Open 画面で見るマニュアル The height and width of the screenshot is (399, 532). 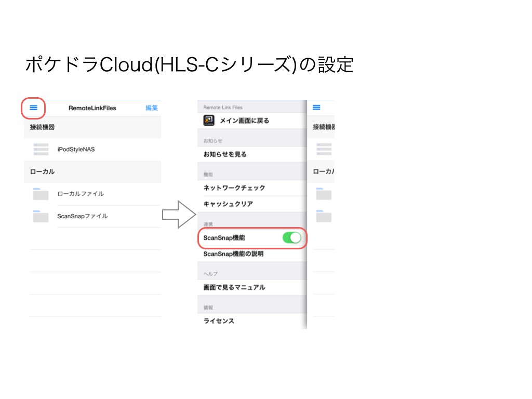point(234,287)
